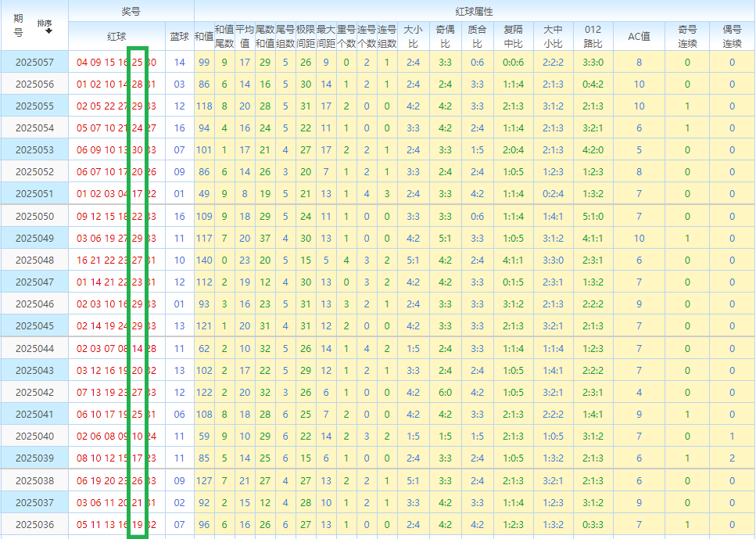Select period number 2025056
Image resolution: width=756 pixels, height=539 pixels.
pyautogui.click(x=34, y=84)
